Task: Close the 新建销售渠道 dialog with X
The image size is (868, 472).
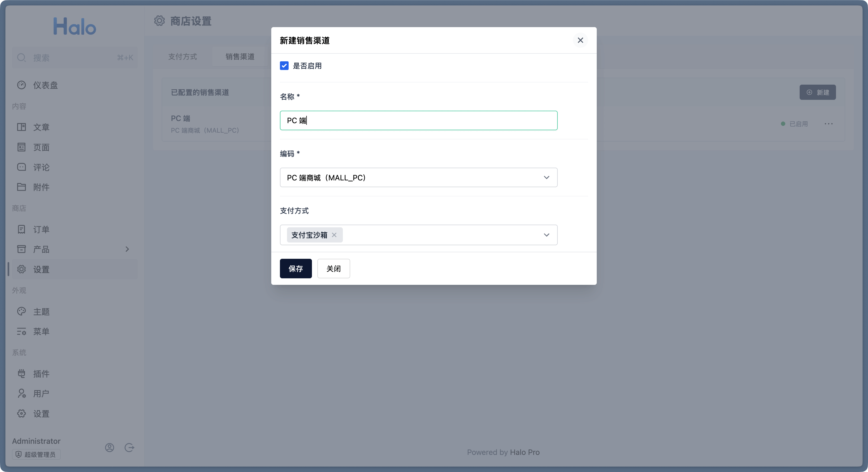Action: 580,40
